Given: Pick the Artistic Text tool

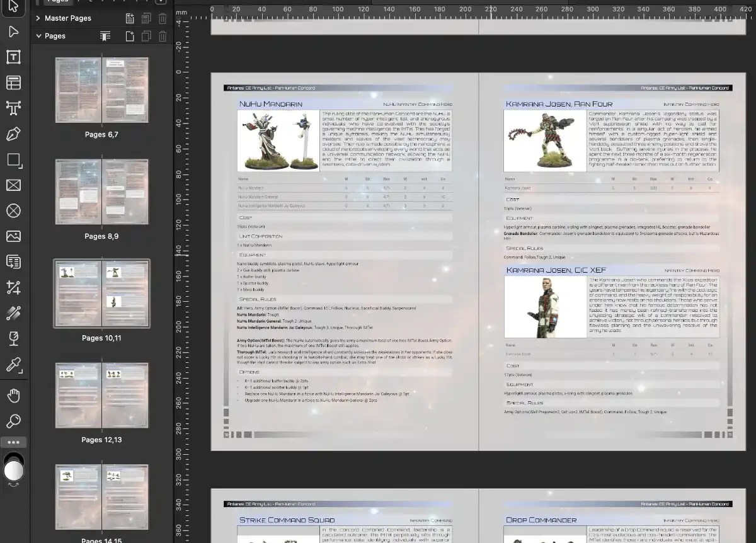Looking at the screenshot, I should coord(13,108).
